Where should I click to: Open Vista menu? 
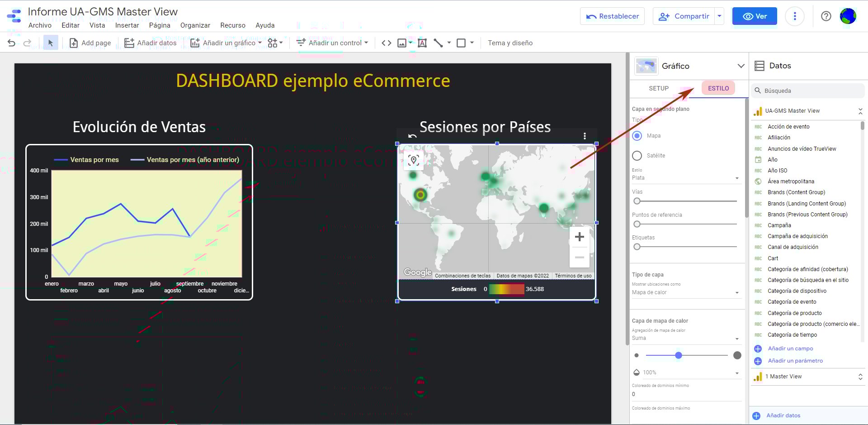coord(97,25)
